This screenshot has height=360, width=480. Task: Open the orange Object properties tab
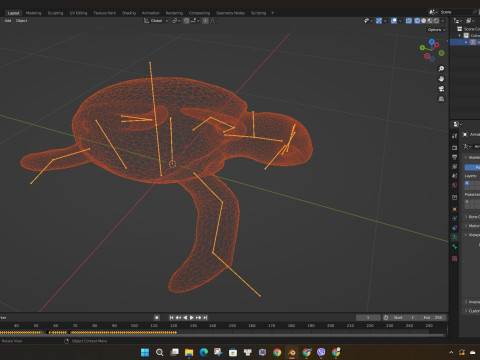coord(454,209)
